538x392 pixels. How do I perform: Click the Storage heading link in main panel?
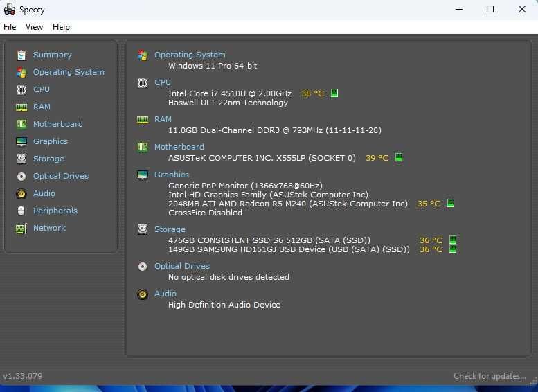click(x=170, y=229)
